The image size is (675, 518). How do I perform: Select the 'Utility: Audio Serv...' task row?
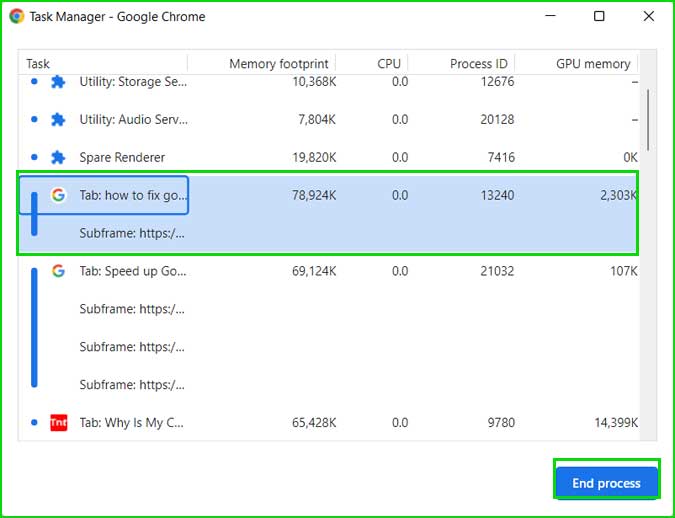coord(328,119)
